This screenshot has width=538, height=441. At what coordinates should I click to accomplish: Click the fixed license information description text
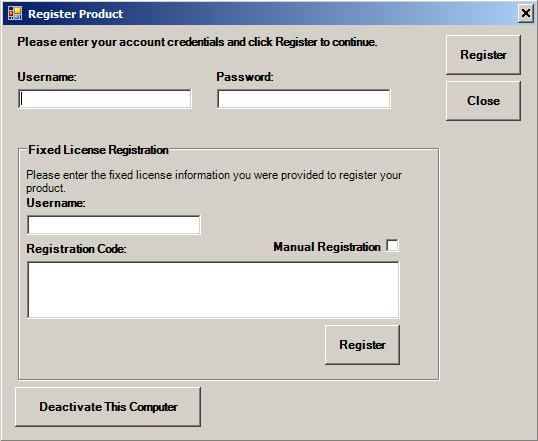coord(214,181)
